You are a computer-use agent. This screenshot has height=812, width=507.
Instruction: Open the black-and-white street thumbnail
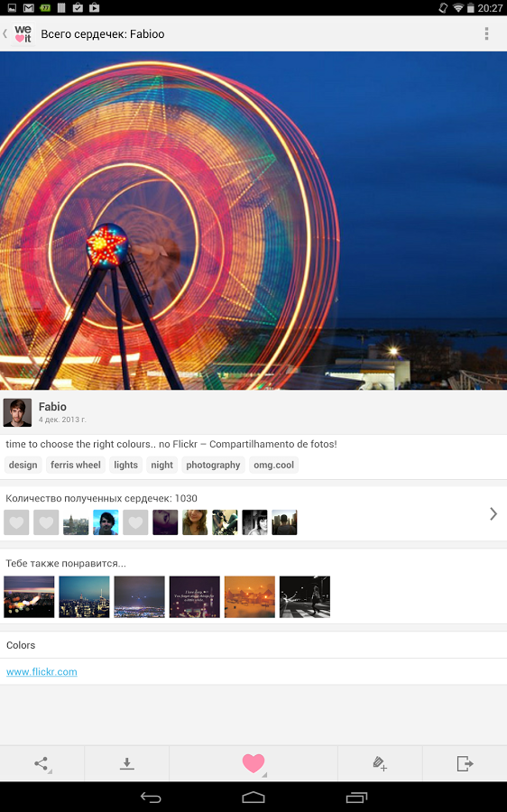[x=305, y=596]
